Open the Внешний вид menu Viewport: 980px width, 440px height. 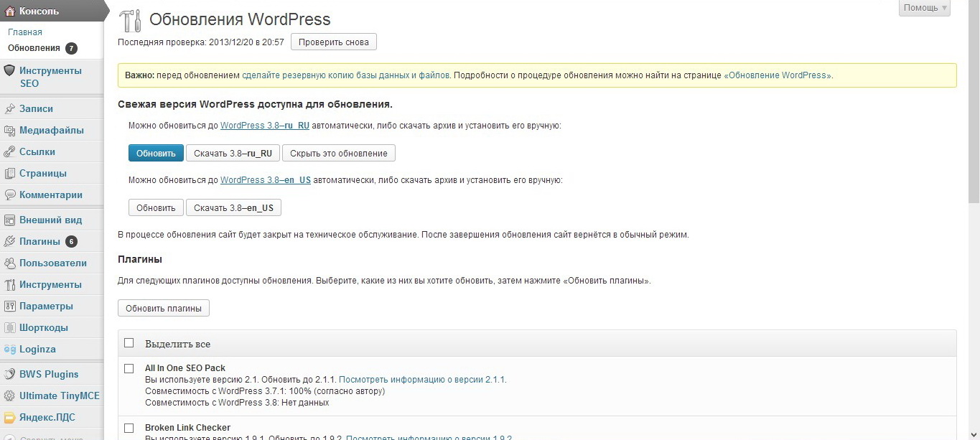[x=51, y=220]
